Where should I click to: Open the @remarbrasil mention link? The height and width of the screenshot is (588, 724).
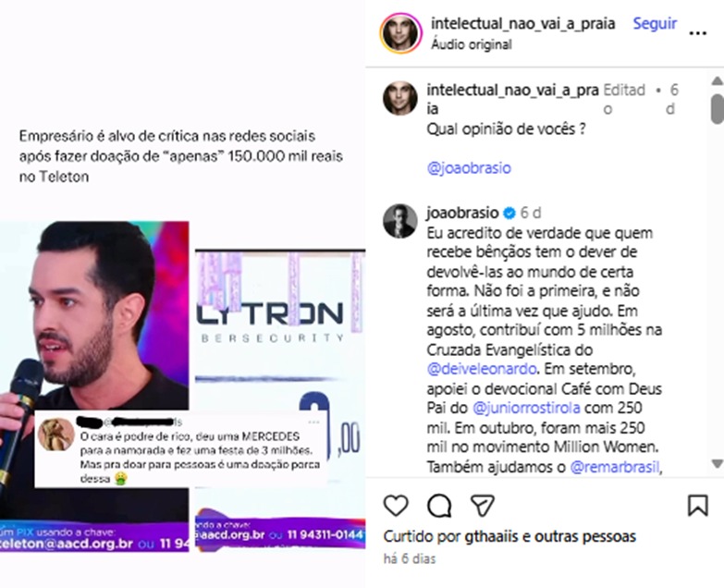pyautogui.click(x=615, y=467)
